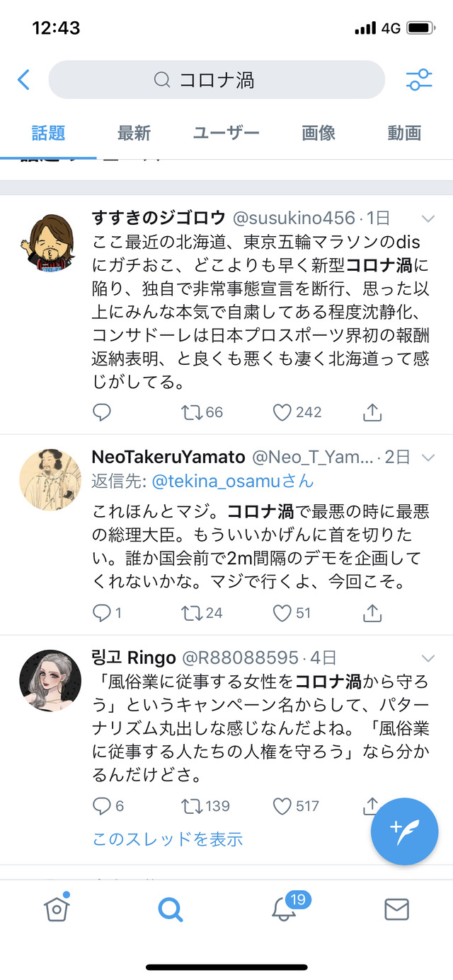Switch to the 画像 tab
Screen dimensions: 453x980
point(319,133)
